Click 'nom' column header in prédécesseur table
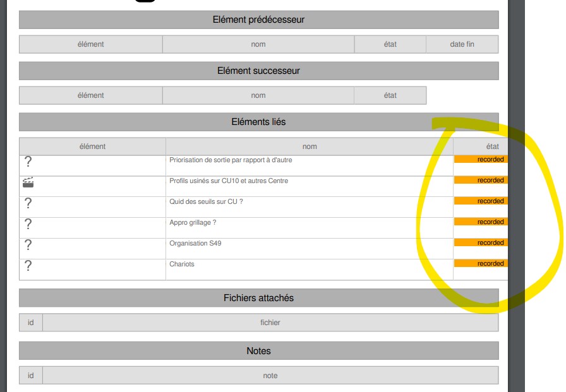The image size is (566, 392). coord(258,44)
